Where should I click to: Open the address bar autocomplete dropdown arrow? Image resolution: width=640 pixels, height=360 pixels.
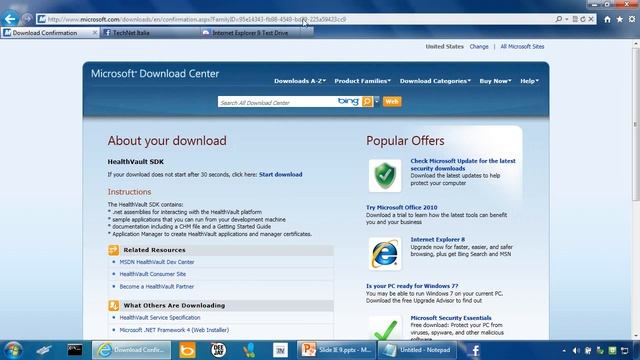(567, 19)
